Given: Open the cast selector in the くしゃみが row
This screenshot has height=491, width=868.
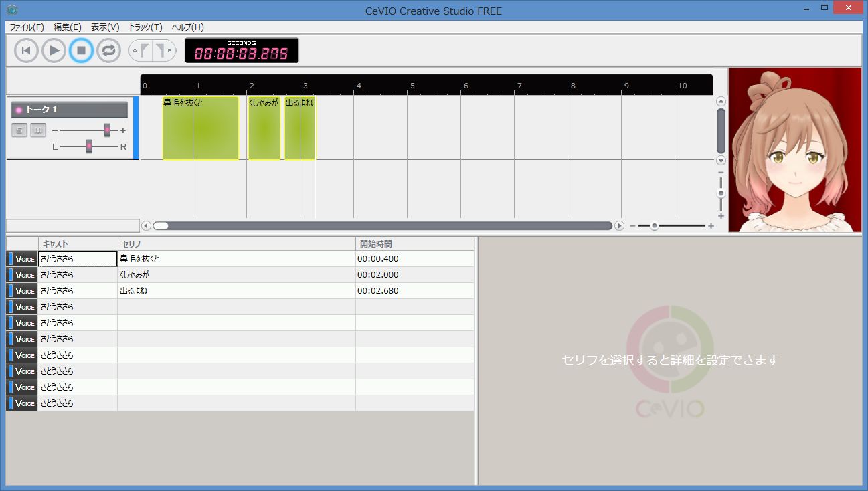Looking at the screenshot, I should tap(78, 275).
